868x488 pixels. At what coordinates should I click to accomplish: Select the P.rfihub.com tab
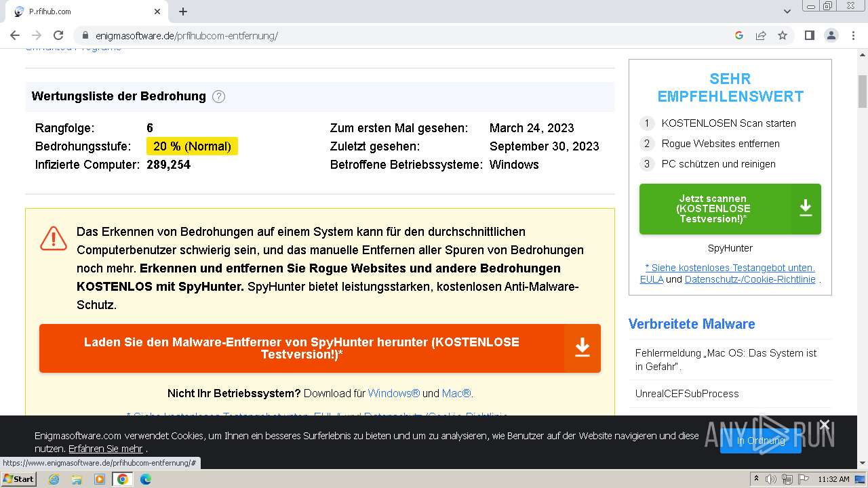coord(87,12)
